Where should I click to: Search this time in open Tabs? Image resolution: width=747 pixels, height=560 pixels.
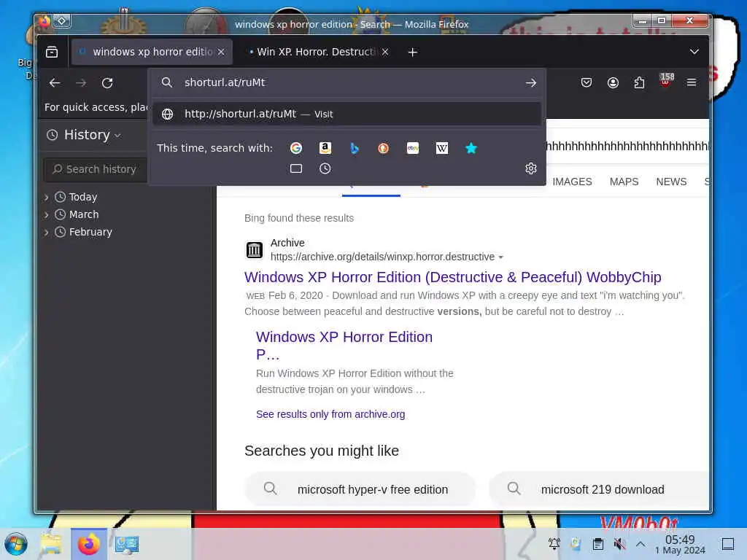click(x=296, y=168)
